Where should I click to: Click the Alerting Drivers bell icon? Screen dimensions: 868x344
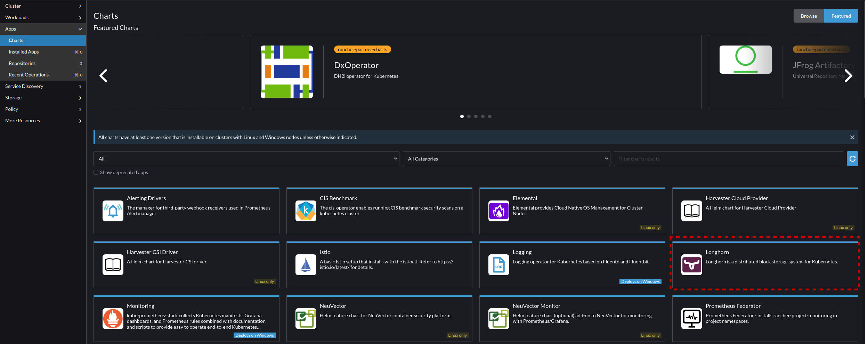113,211
